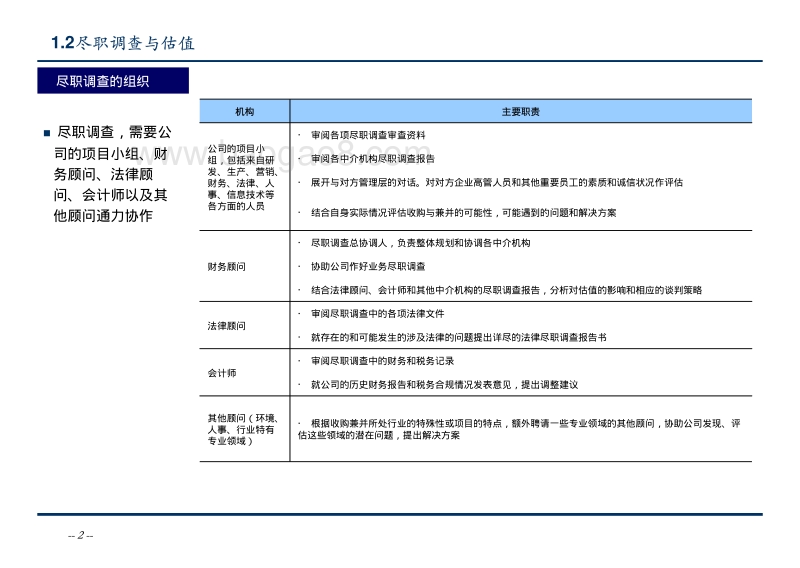Select the line starting '展开与对方管理层的对话'
This screenshot has width=800, height=568.
[x=496, y=182]
